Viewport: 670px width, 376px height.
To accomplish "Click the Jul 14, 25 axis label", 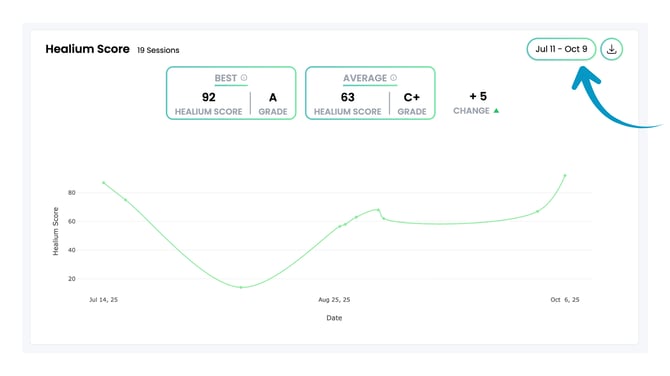I will coord(103,300).
